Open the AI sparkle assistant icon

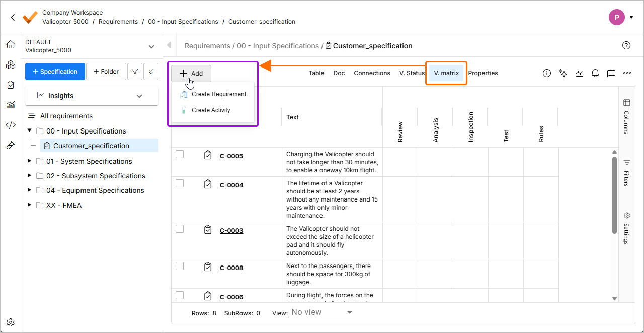(x=563, y=73)
